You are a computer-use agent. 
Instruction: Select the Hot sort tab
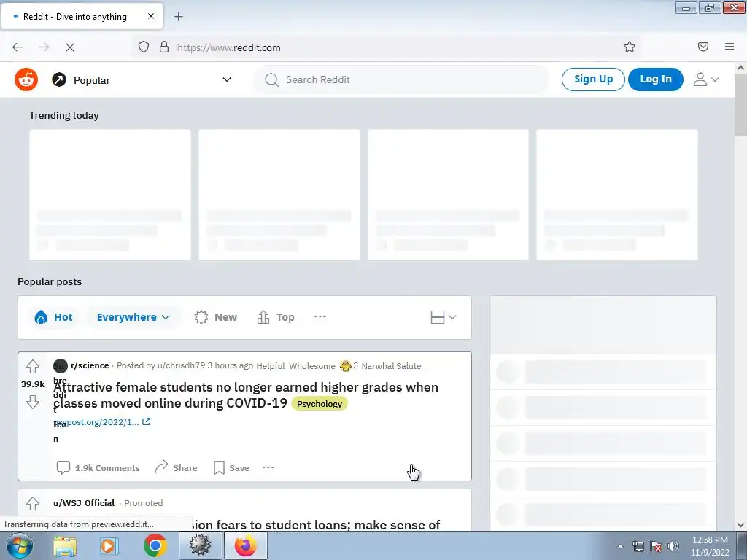(x=53, y=317)
